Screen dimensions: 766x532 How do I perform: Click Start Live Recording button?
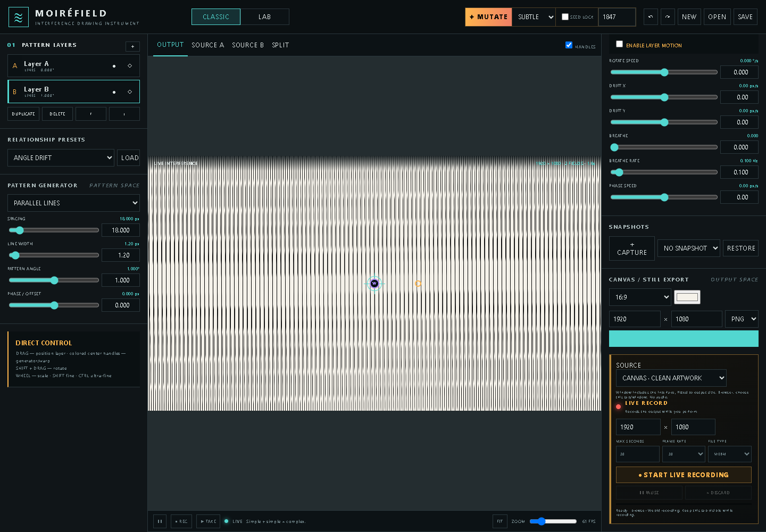click(x=684, y=475)
